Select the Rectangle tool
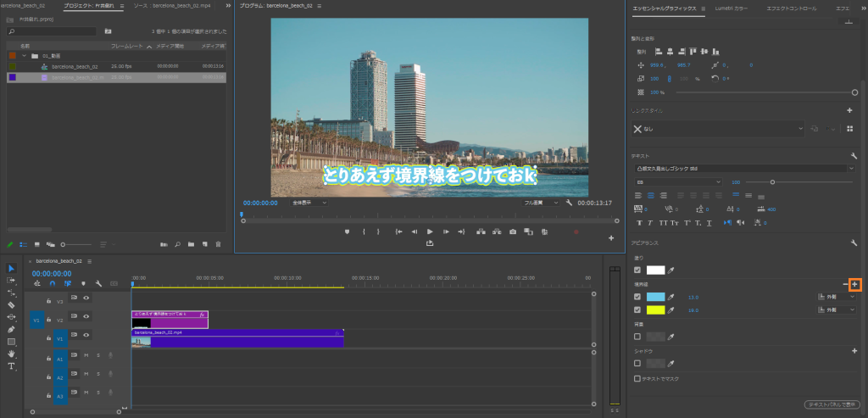 click(12, 342)
